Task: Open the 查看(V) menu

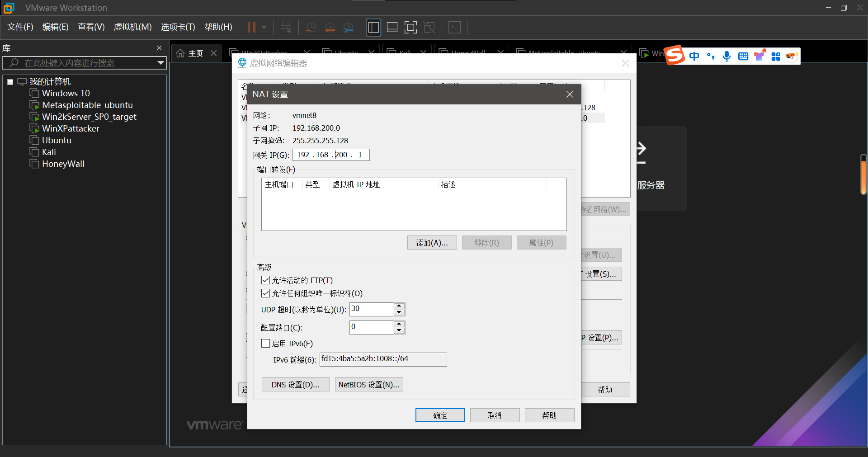Action: tap(91, 27)
